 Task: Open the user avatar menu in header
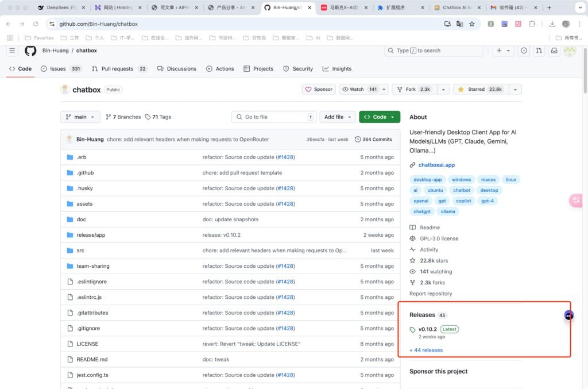[570, 51]
